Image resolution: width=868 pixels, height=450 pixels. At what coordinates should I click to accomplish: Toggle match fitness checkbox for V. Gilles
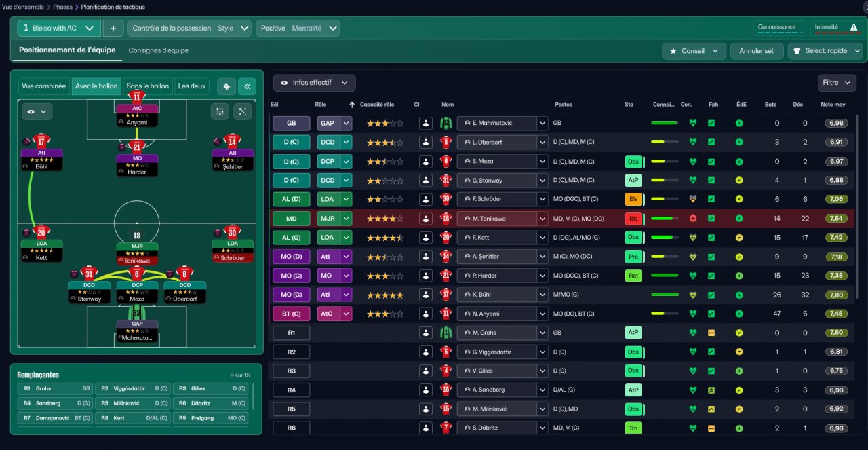point(711,371)
